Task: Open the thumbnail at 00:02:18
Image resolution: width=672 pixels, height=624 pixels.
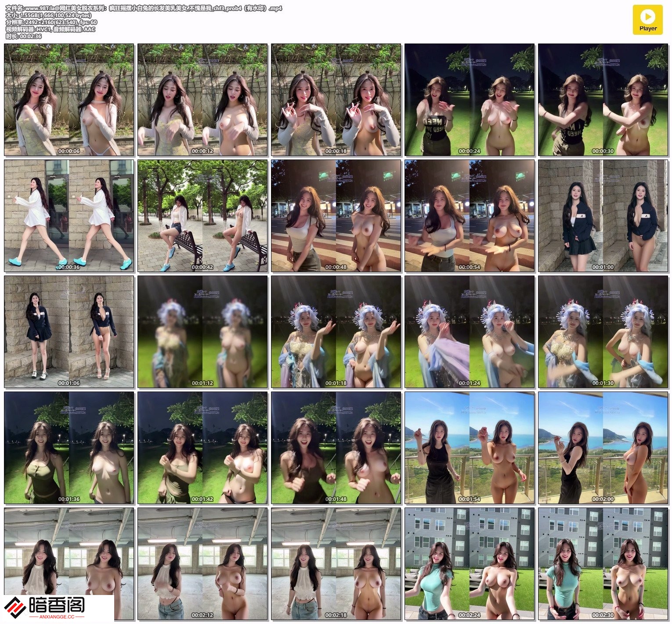Action: pyautogui.click(x=336, y=564)
